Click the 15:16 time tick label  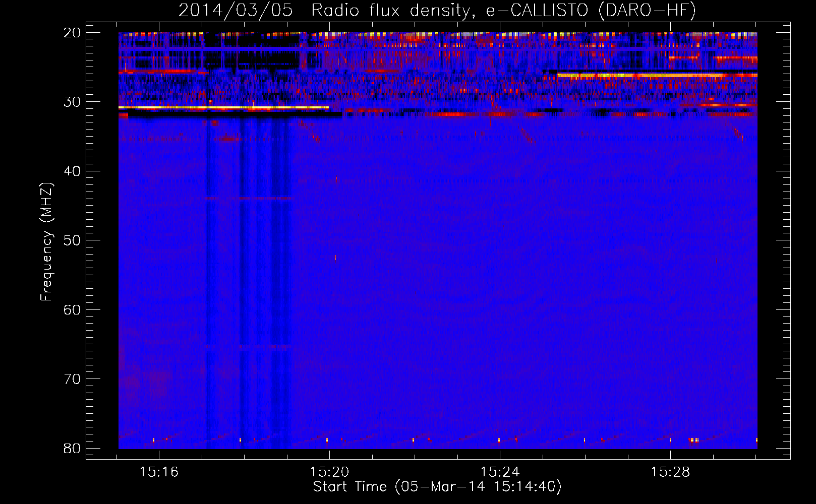click(159, 472)
